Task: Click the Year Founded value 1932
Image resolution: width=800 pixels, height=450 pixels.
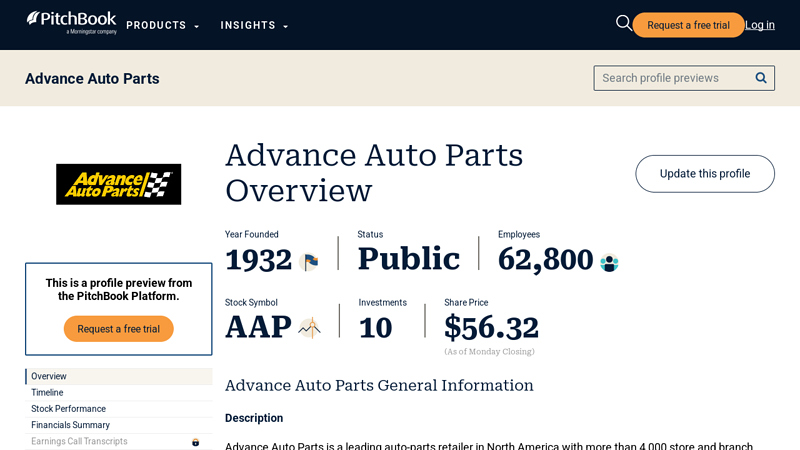Action: tap(259, 259)
